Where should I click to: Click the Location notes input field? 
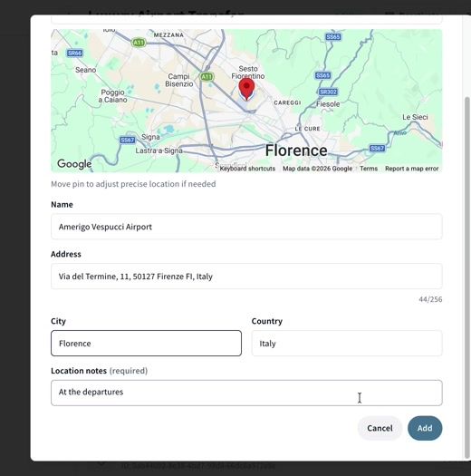[246, 393]
